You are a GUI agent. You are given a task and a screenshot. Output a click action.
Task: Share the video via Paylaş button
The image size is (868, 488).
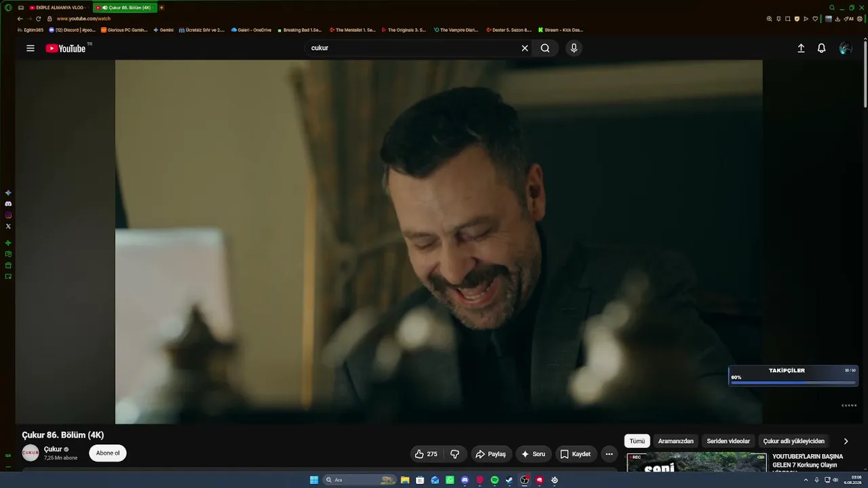click(x=490, y=454)
